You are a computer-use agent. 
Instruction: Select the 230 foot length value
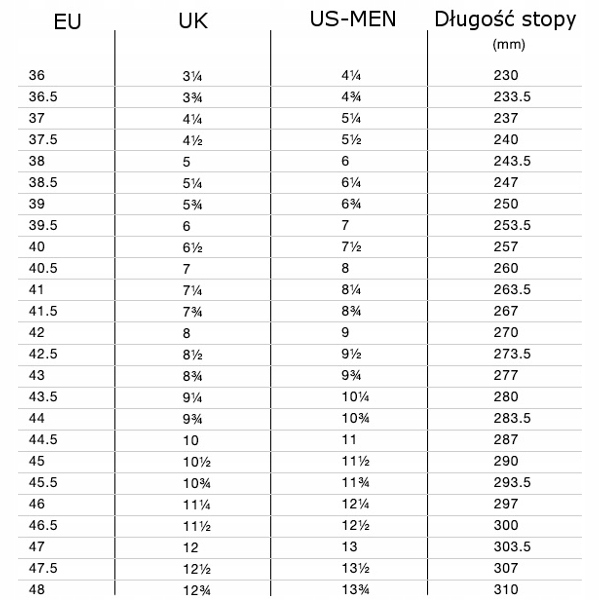(506, 75)
